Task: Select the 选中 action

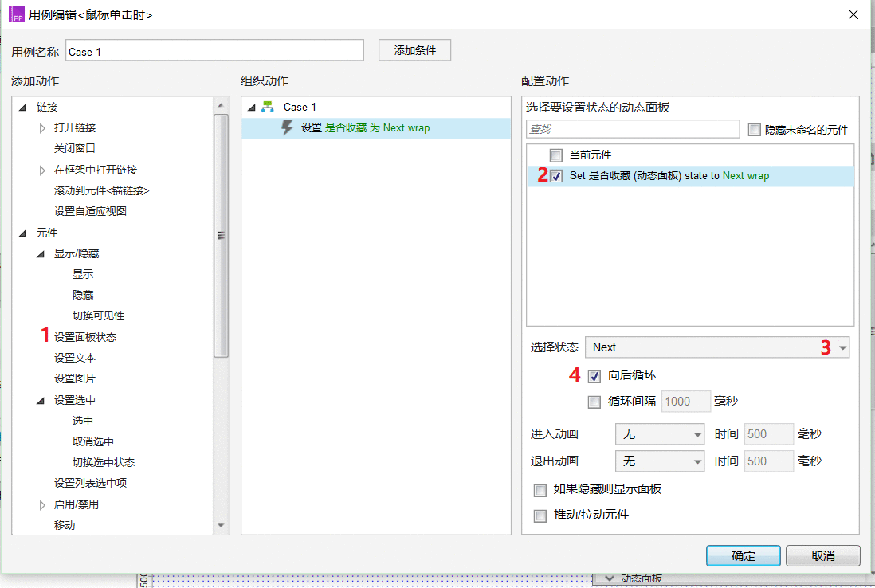Action: point(83,421)
